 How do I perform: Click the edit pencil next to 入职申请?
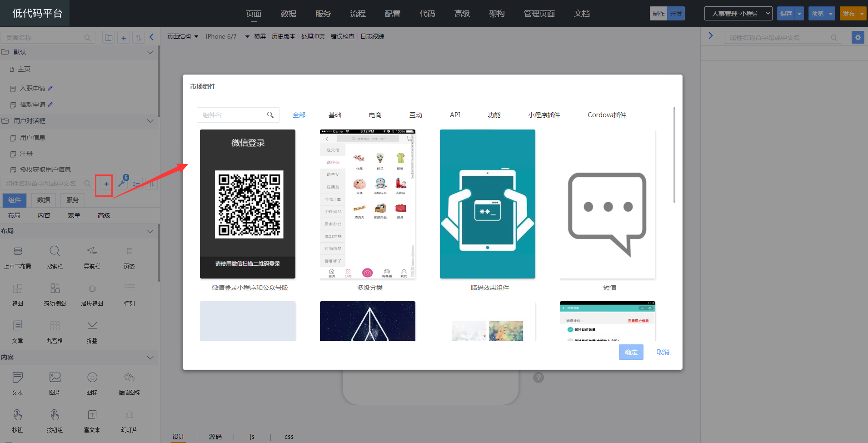coord(50,88)
